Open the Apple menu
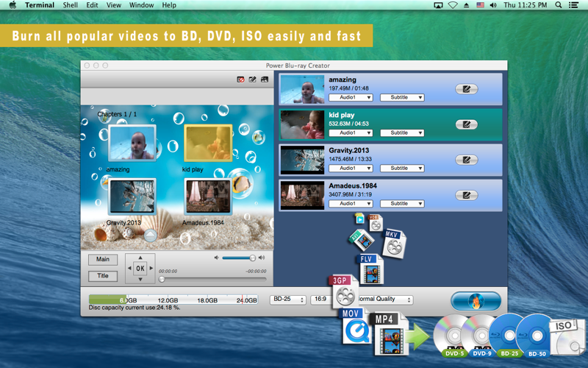 pos(12,5)
